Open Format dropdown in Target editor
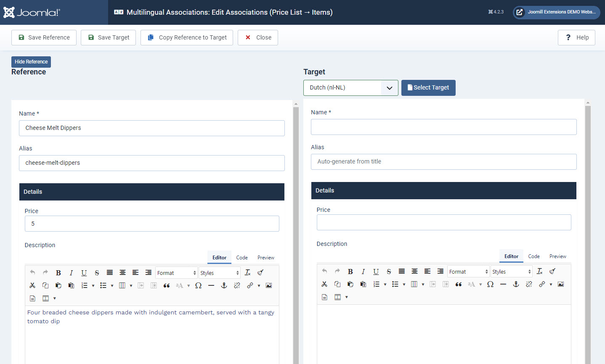605x364 pixels. [468, 272]
